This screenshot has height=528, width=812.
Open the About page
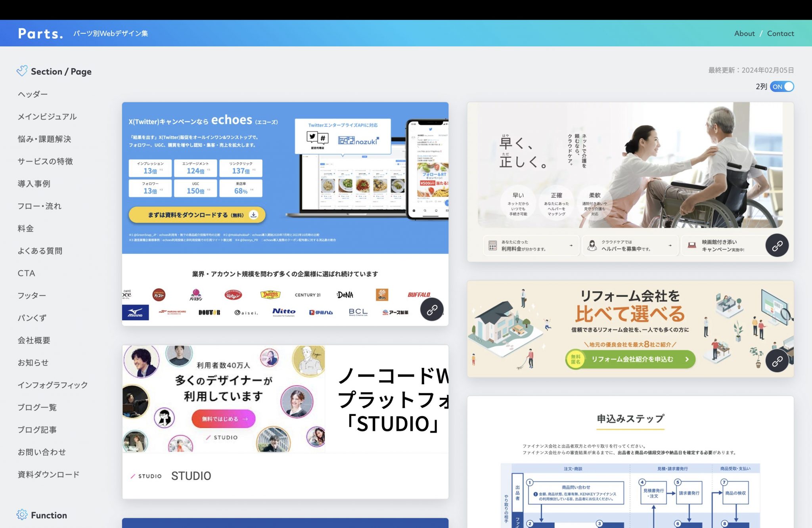tap(744, 33)
